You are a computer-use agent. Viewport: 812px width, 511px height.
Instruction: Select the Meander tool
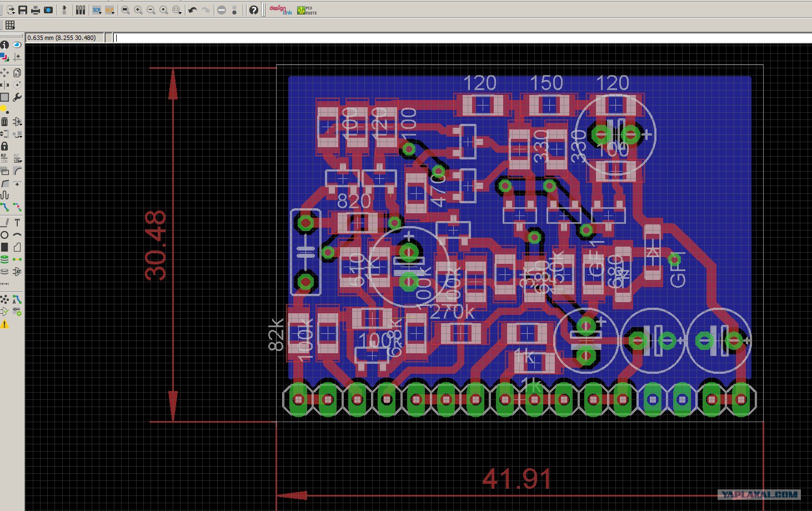(x=4, y=195)
